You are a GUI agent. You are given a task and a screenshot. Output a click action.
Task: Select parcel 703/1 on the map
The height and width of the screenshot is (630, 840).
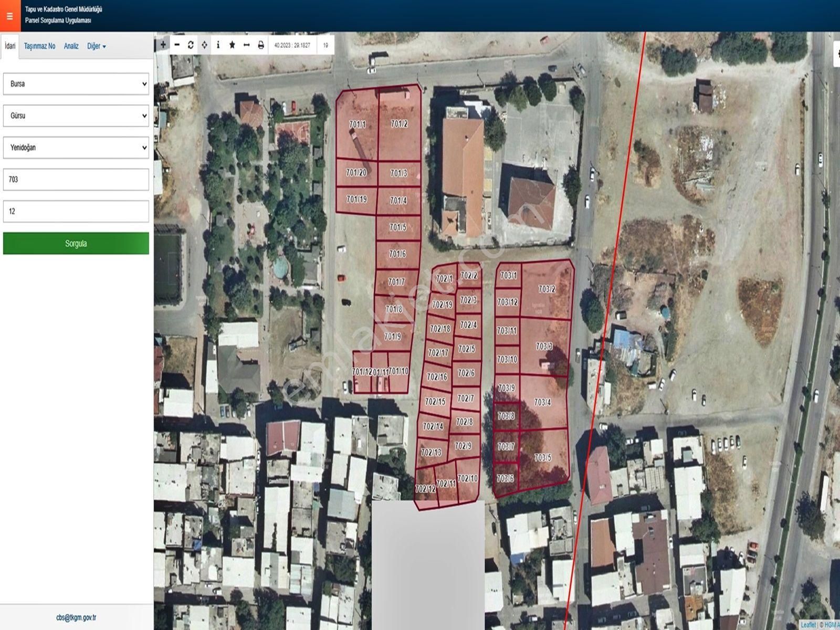[508, 275]
